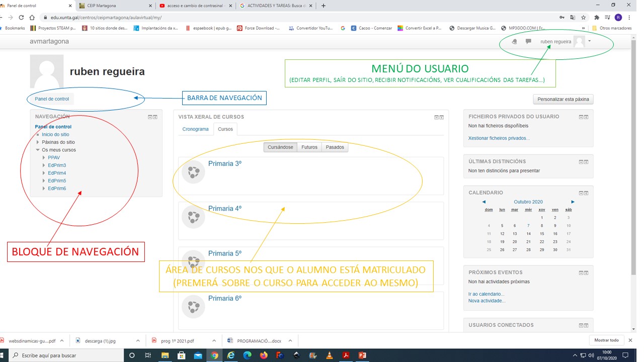Open the Primaria 4º course link

[225, 209]
